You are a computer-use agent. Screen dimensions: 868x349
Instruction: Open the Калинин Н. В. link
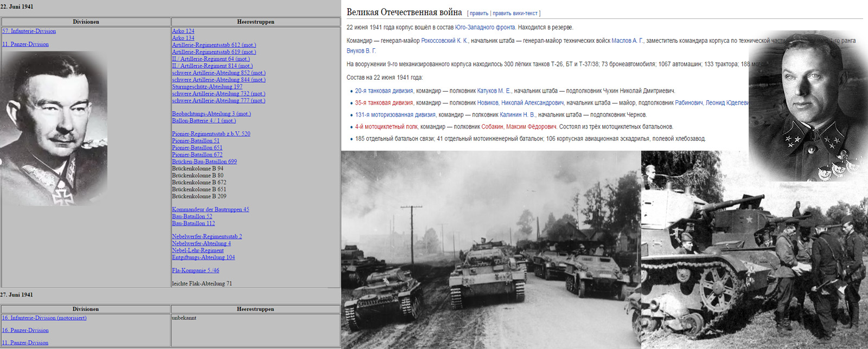click(x=518, y=115)
